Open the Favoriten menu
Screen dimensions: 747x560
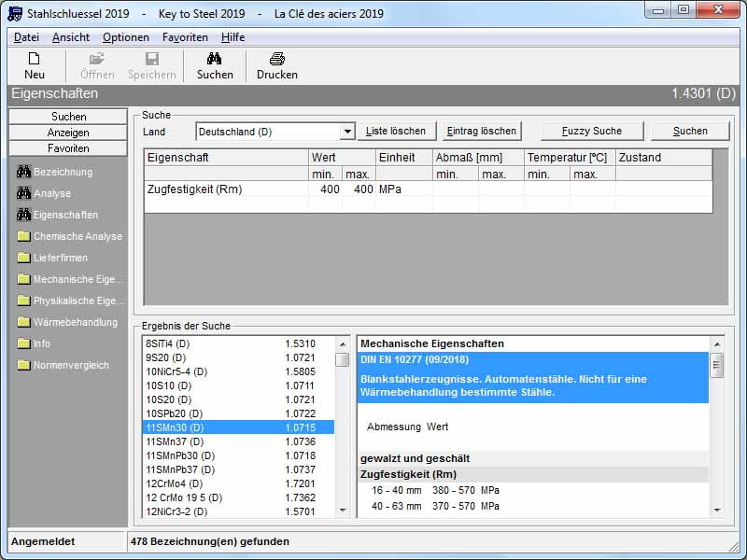tap(185, 37)
